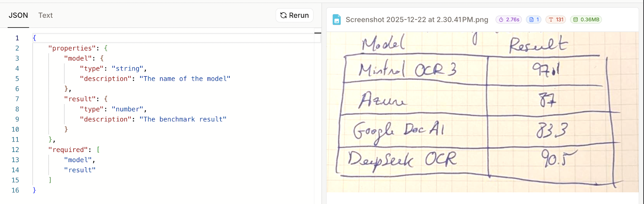Click the "number" type value
Image resolution: width=644 pixels, height=204 pixels.
pos(127,109)
